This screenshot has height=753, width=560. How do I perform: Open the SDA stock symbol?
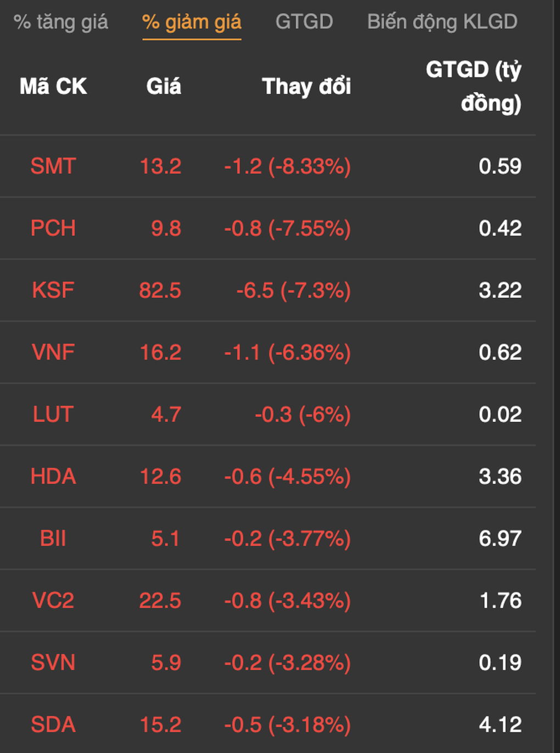[53, 724]
